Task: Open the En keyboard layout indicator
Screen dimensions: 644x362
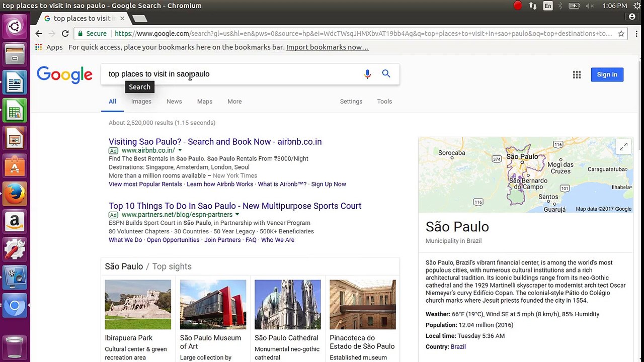Action: coord(547,6)
